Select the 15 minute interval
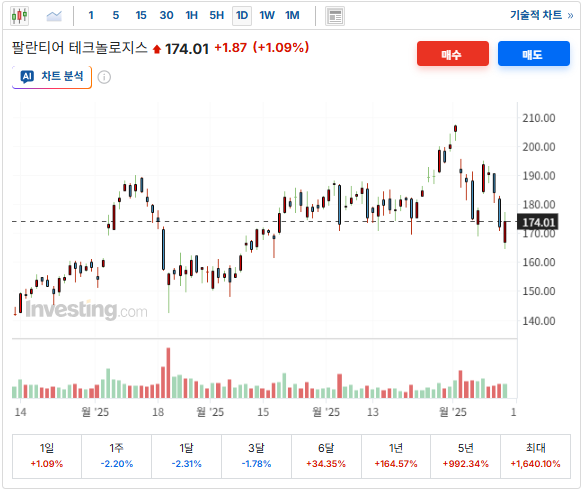 click(x=141, y=16)
